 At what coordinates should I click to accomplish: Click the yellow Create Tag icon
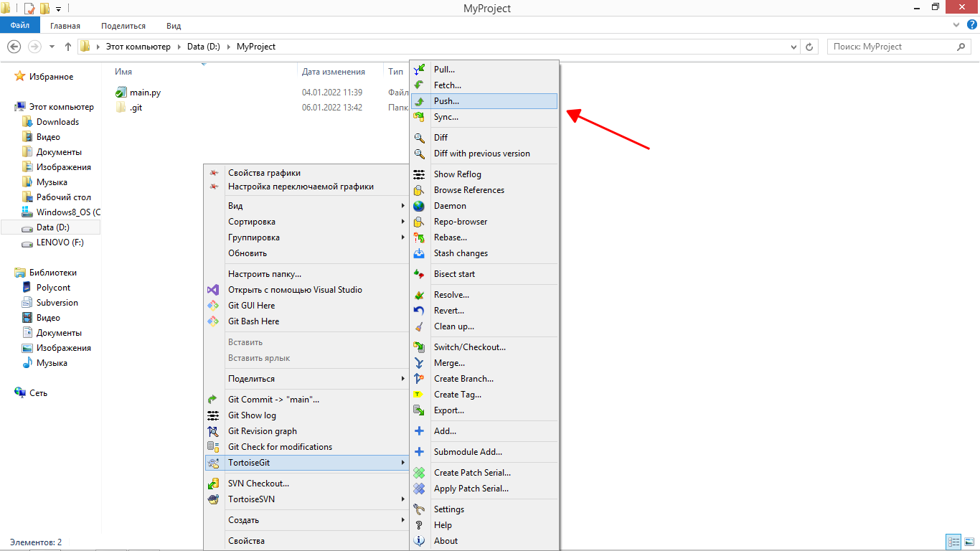click(420, 395)
